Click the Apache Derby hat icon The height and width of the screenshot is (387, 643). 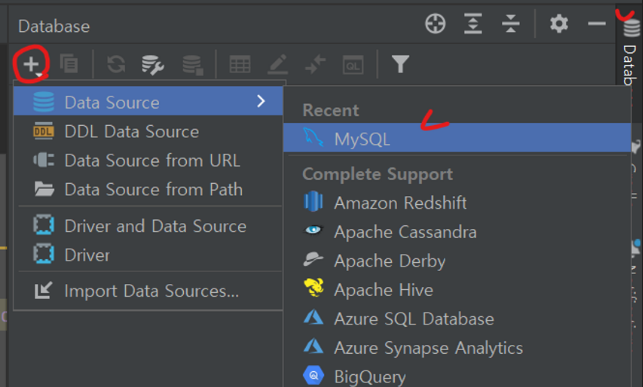(x=313, y=259)
